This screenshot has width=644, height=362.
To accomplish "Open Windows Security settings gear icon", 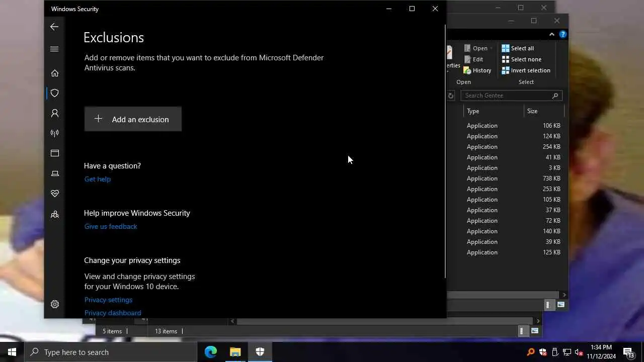I will pyautogui.click(x=55, y=304).
